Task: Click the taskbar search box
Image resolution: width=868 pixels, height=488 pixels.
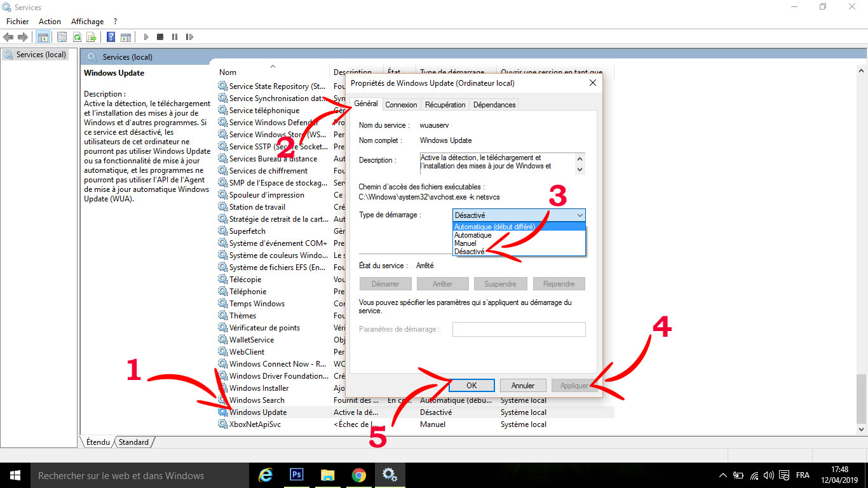Action: pos(139,475)
